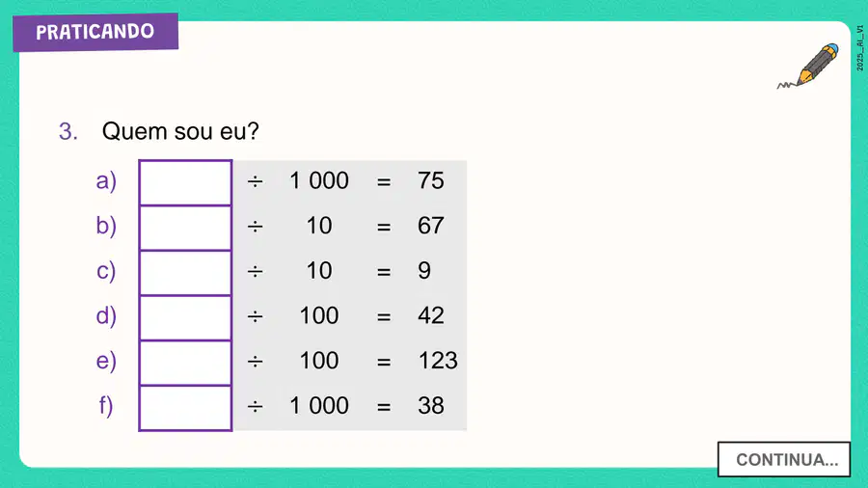
Task: Click the result 75 in row a
Action: click(x=431, y=181)
